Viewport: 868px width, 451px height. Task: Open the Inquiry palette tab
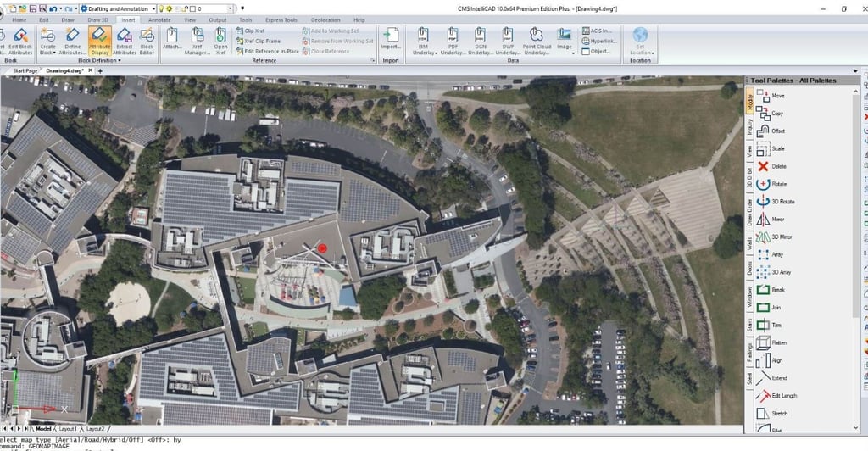pos(750,128)
